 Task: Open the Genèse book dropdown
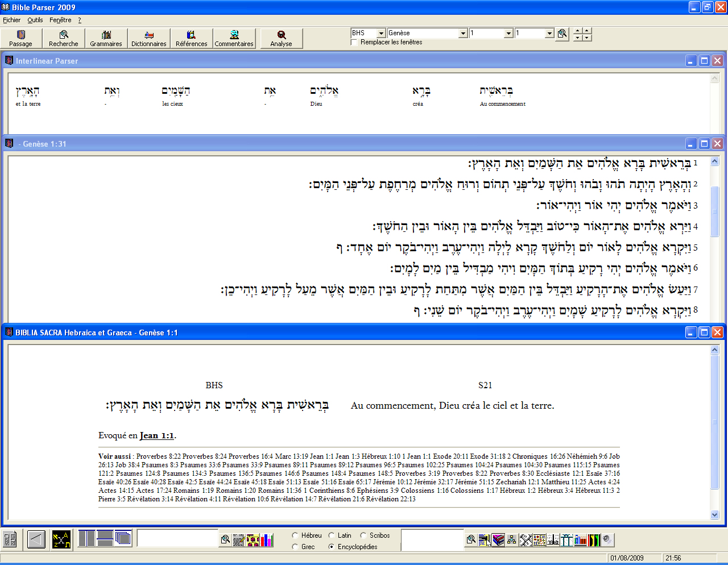pyautogui.click(x=463, y=33)
